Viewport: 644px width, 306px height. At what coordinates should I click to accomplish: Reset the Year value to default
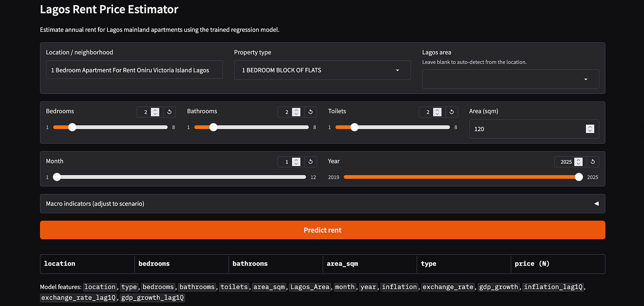tap(592, 162)
